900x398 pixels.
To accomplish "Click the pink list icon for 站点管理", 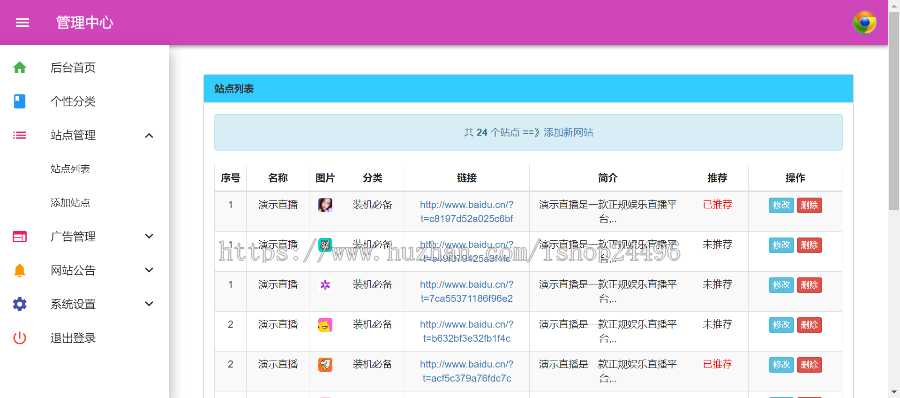I will coord(20,136).
